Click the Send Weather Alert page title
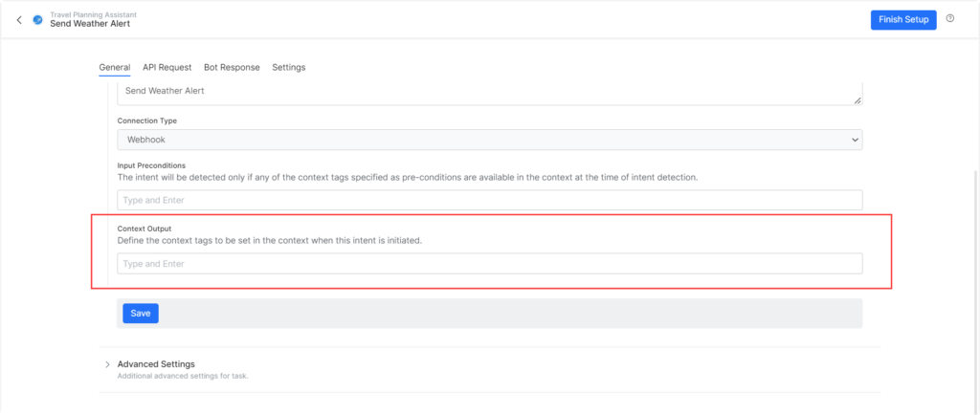The height and width of the screenshot is (415, 980). coord(90,25)
